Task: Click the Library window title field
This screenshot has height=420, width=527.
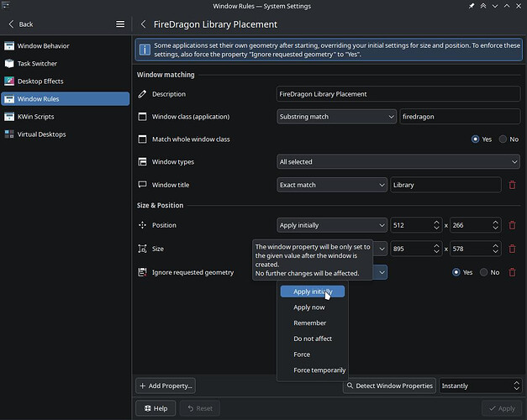Action: pyautogui.click(x=445, y=185)
